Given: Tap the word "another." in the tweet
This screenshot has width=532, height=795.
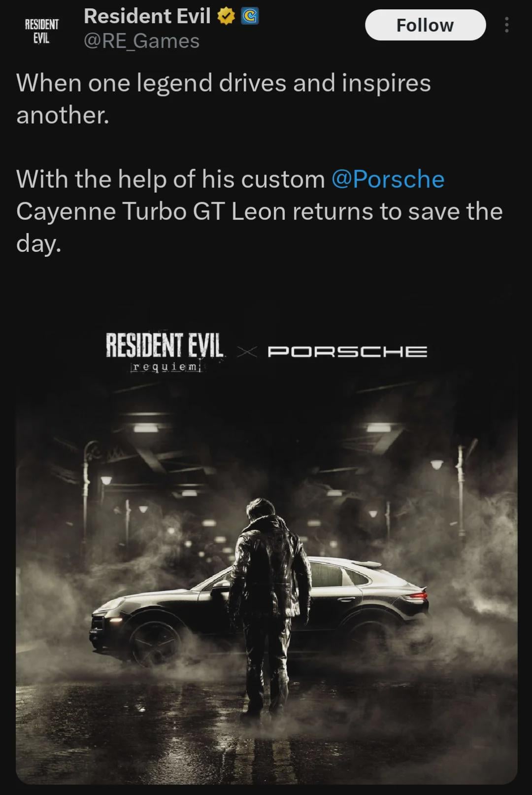Looking at the screenshot, I should 63,115.
